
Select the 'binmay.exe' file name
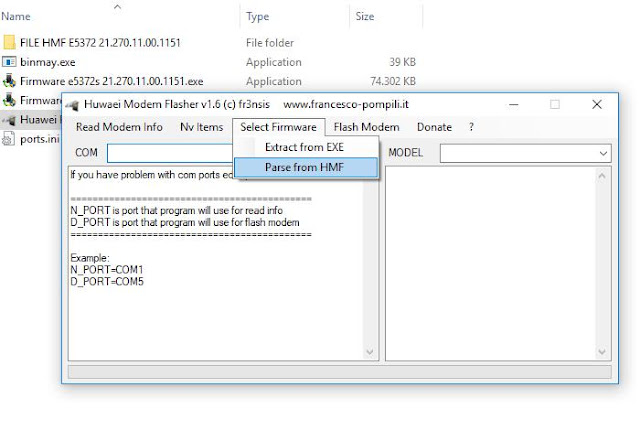(48, 62)
